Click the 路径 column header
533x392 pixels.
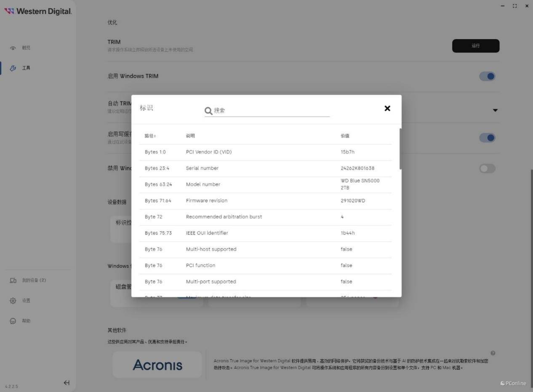pos(150,136)
